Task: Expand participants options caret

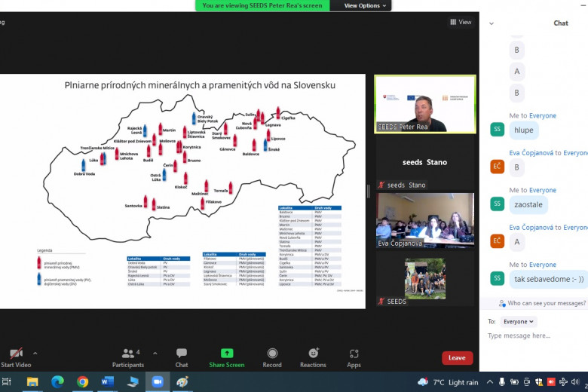Action: tap(155, 354)
